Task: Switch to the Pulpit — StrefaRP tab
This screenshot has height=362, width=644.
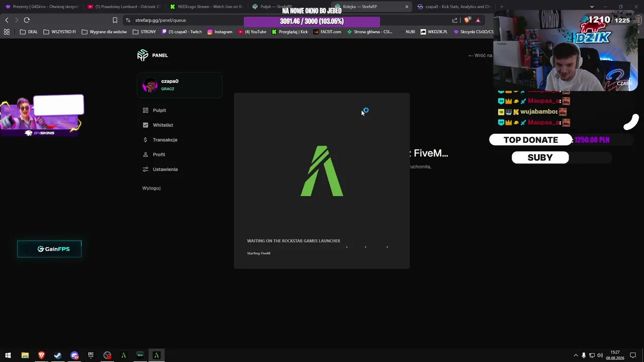Action: (272, 7)
